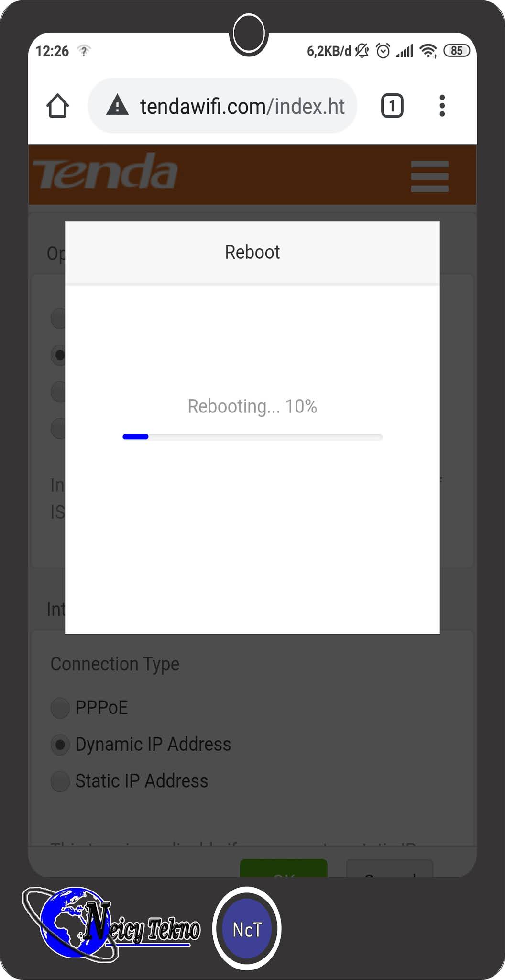Image resolution: width=505 pixels, height=980 pixels.
Task: Click the Tenda logo
Action: (105, 172)
